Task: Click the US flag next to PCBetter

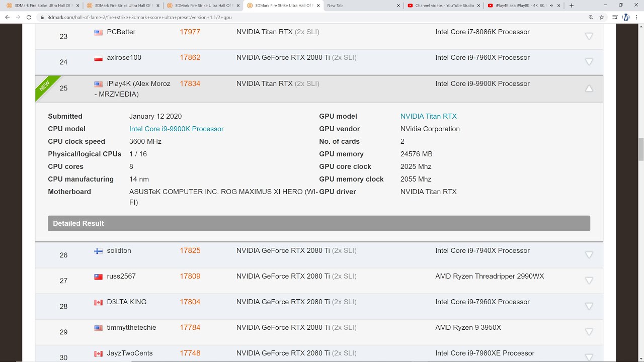Action: pyautogui.click(x=99, y=32)
